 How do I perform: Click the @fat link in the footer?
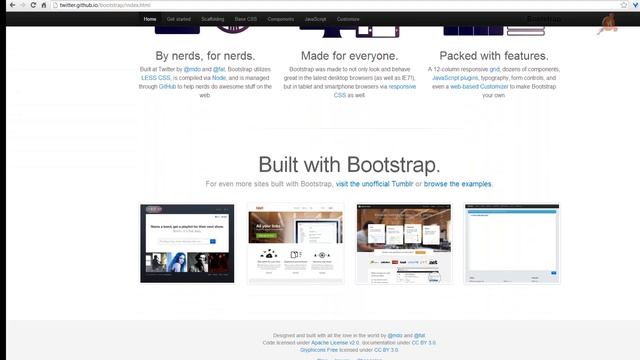[x=420, y=336]
